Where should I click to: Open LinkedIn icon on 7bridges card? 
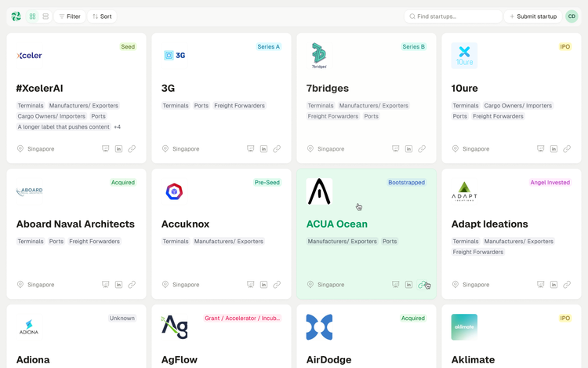[x=408, y=149]
